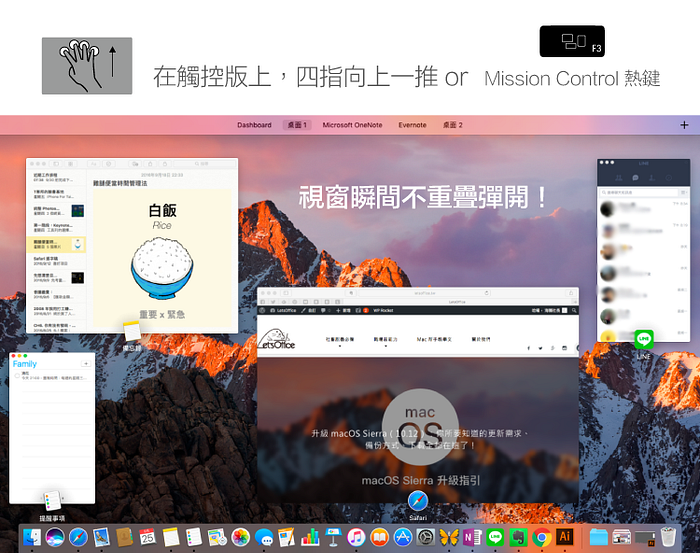Open Photos app from the Dock
The image size is (700, 553).
(x=240, y=538)
